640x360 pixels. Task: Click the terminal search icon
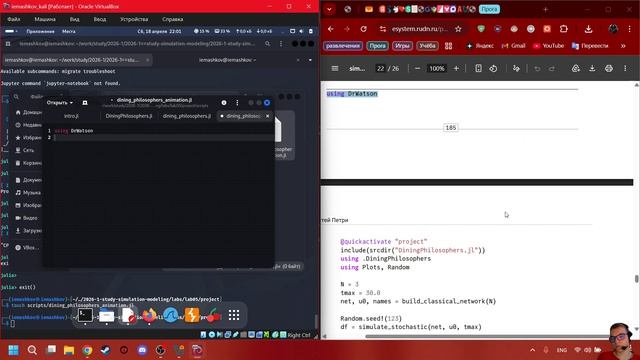point(267,44)
